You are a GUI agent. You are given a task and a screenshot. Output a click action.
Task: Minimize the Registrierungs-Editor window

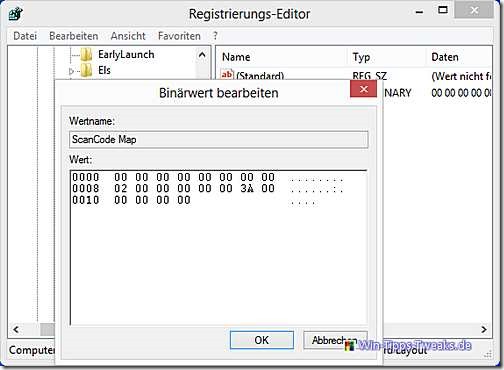(x=420, y=12)
